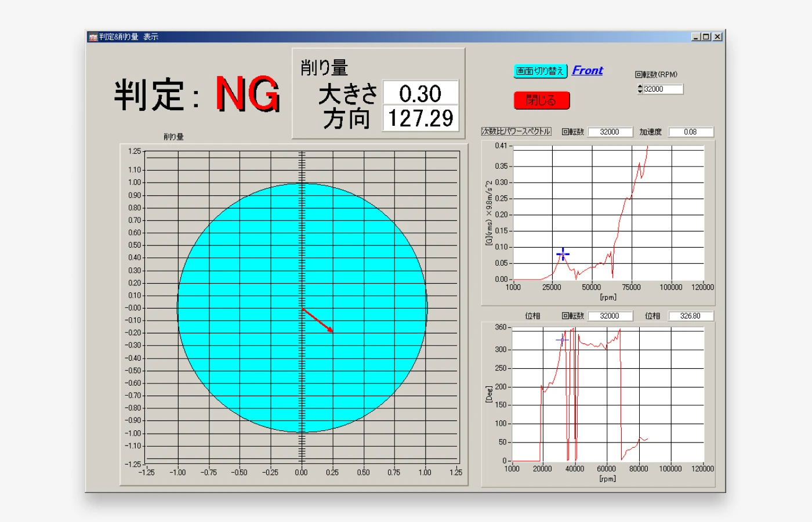Click the 位相 field showing 326.80

point(690,316)
